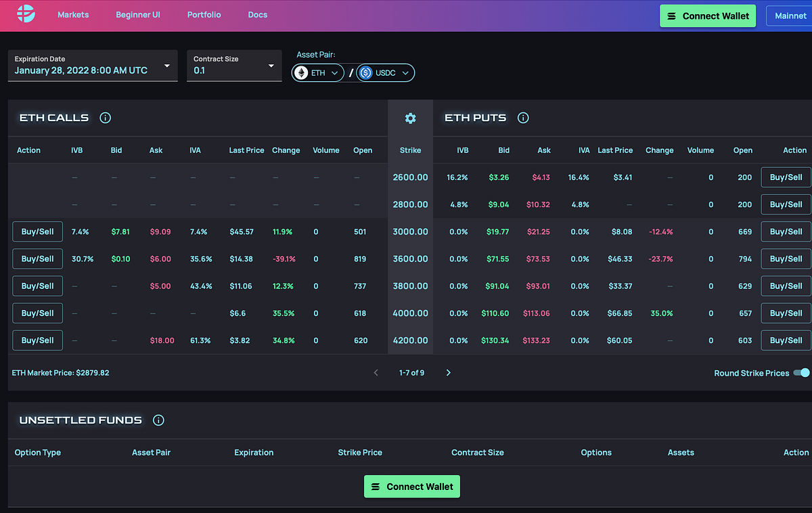
Task: Toggle the Round Strike Prices switch
Action: pos(801,373)
